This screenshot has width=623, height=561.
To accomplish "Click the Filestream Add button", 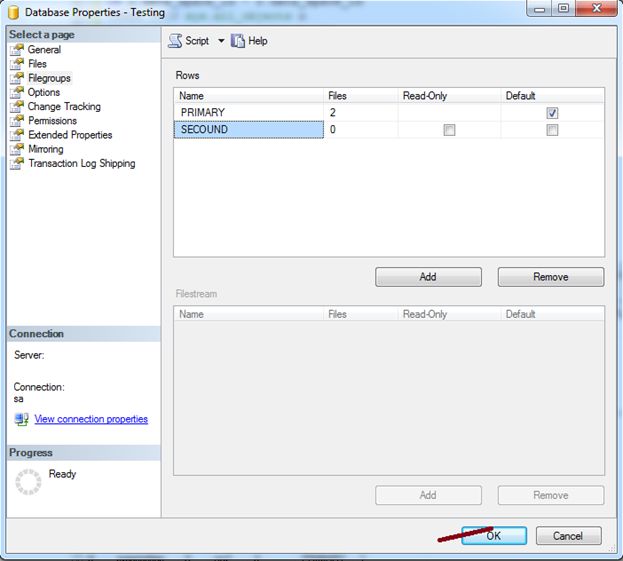I will point(428,495).
